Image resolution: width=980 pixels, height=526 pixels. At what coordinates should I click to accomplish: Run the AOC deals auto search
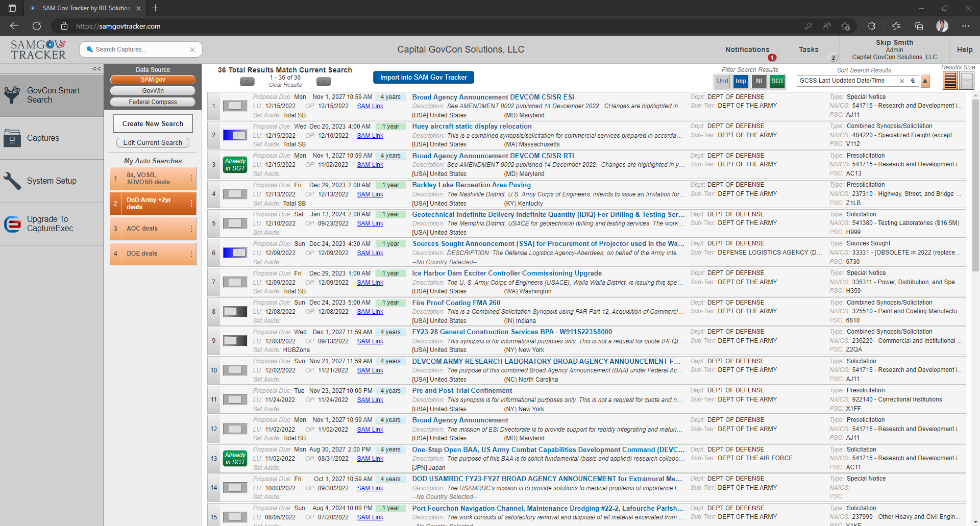[153, 229]
